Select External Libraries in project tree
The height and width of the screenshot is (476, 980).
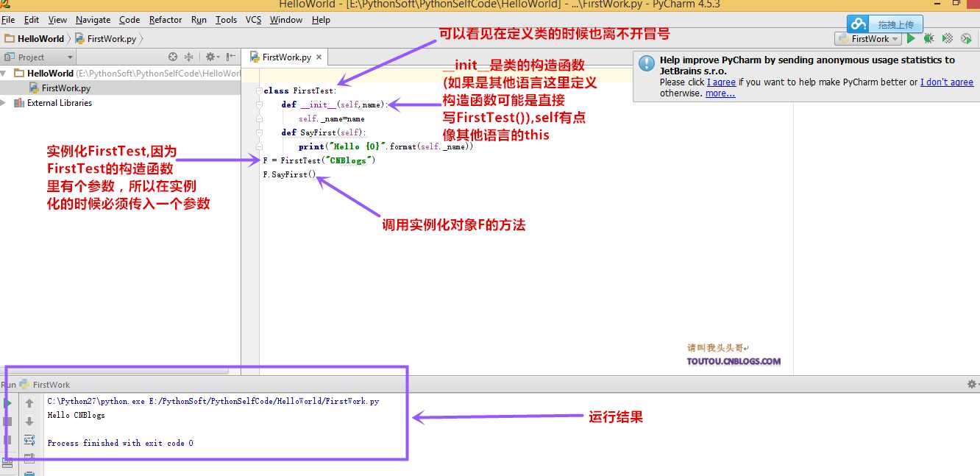59,103
